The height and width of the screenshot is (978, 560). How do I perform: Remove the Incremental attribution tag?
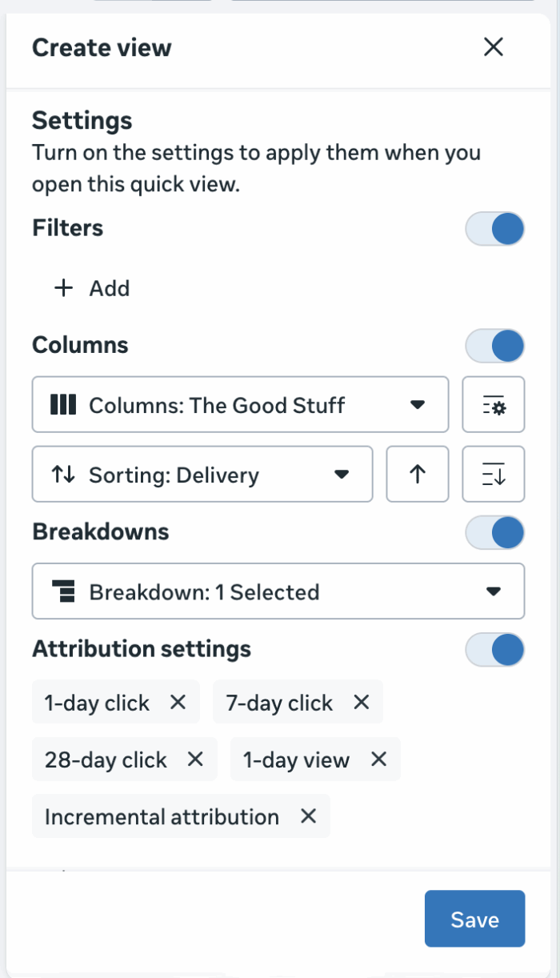[308, 816]
